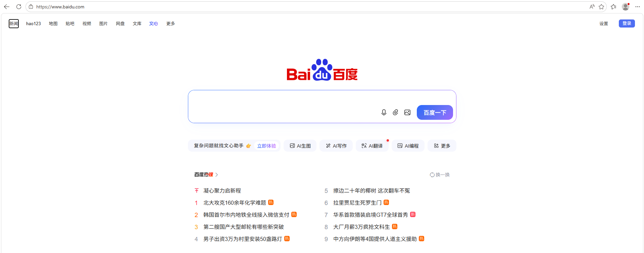Search by image icon in search box
The height and width of the screenshot is (253, 644).
tap(407, 112)
